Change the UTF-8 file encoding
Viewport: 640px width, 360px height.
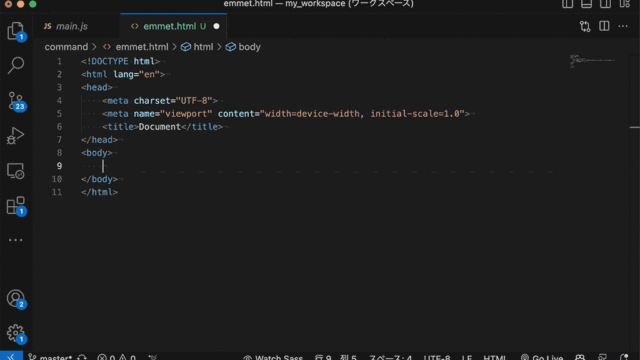436,358
